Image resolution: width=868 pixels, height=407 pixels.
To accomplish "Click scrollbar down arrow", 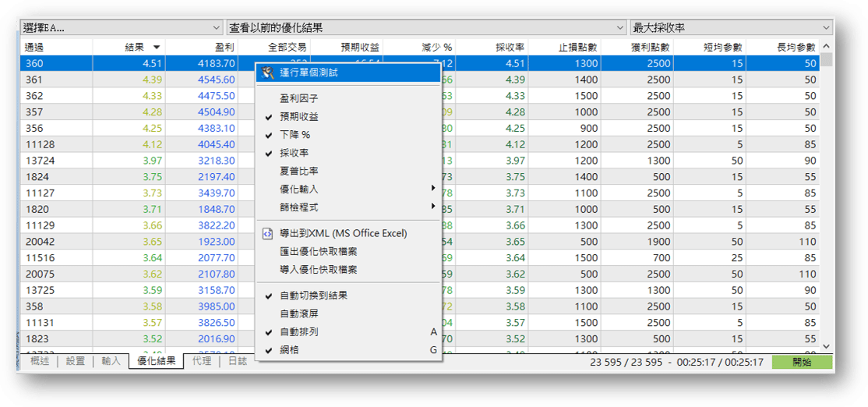I will click(x=827, y=346).
